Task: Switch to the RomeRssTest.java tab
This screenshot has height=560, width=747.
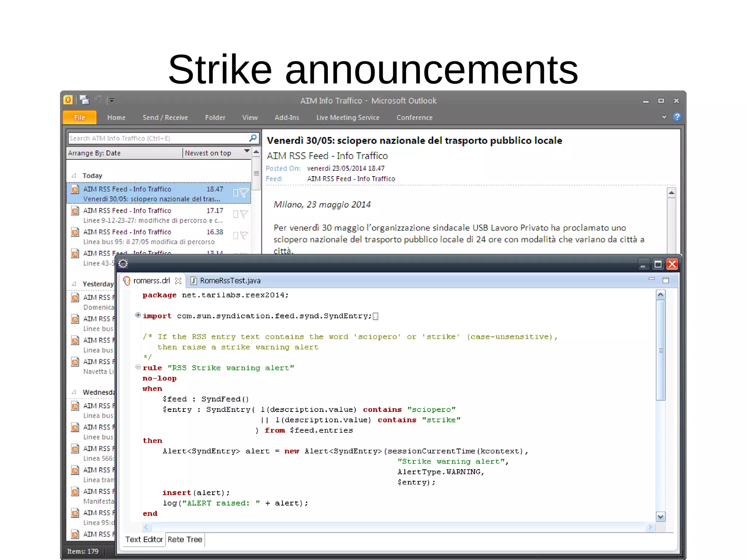Action: 230,281
